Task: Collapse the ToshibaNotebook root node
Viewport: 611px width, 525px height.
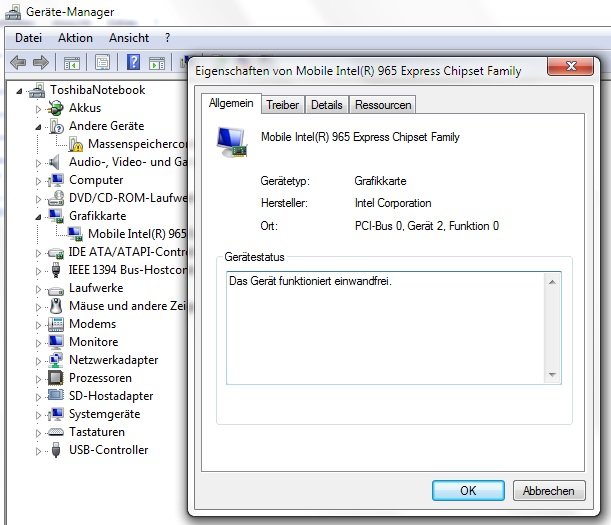Action: (19, 91)
